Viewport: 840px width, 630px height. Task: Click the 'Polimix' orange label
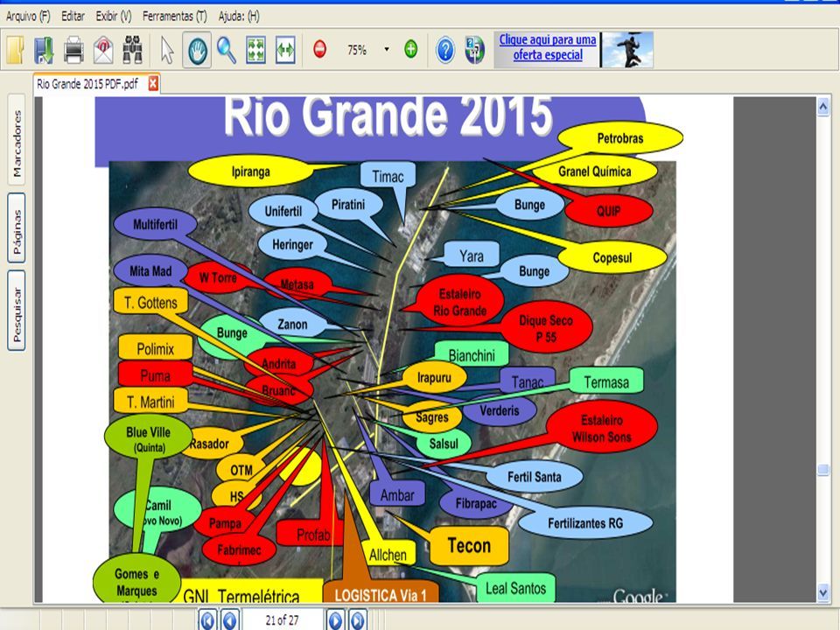tap(156, 349)
